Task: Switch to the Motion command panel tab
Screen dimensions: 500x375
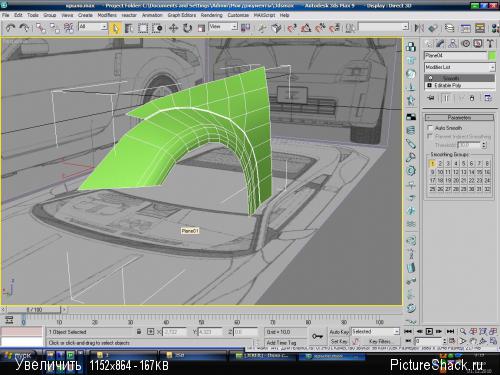Action: point(466,44)
